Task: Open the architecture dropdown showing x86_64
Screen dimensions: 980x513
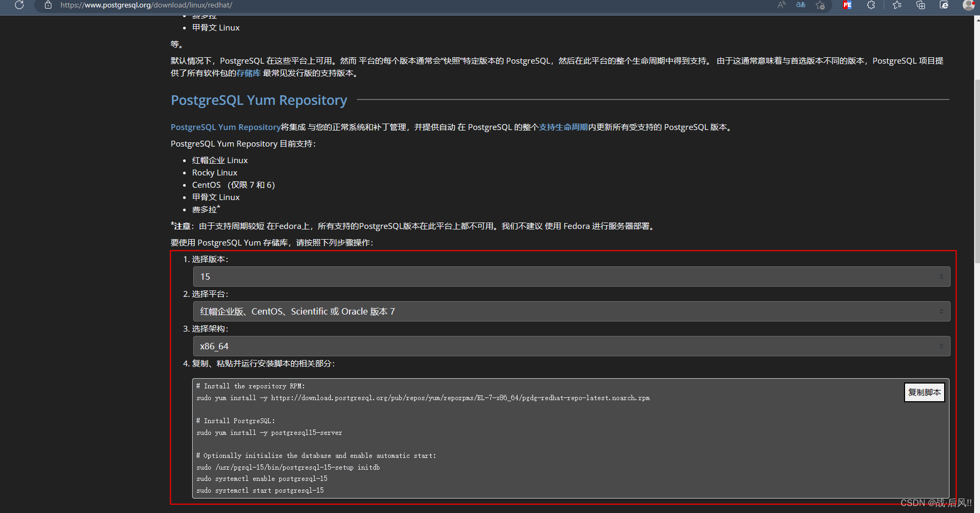Action: click(x=571, y=346)
